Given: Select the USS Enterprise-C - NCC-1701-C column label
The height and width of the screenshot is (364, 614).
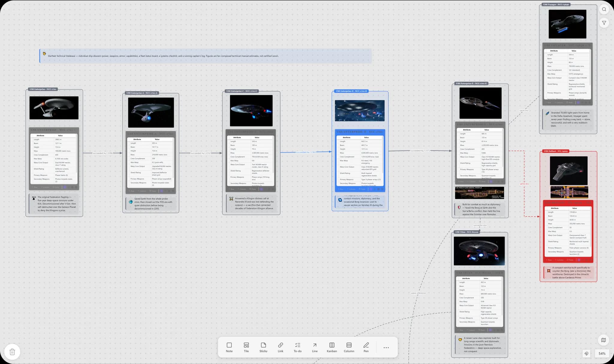Looking at the screenshot, I should pyautogui.click(x=242, y=91).
